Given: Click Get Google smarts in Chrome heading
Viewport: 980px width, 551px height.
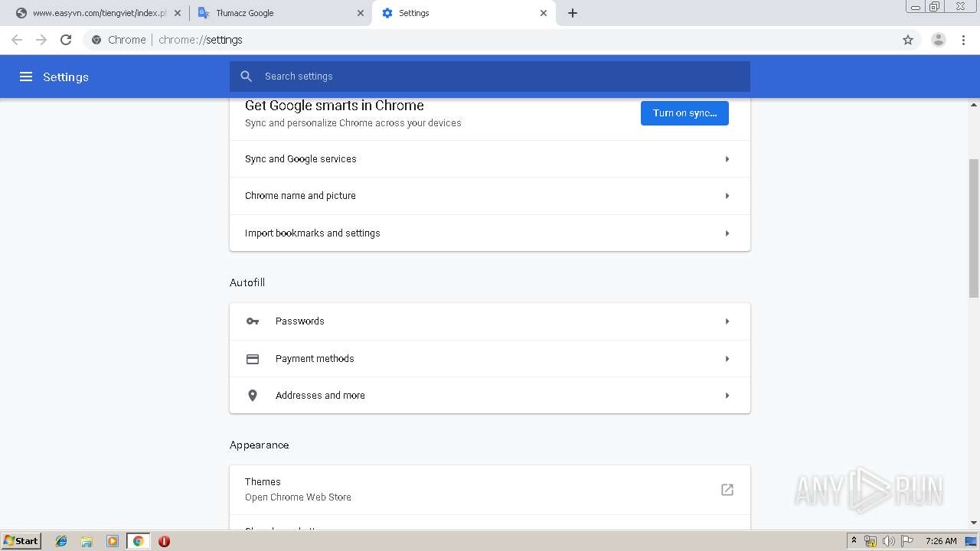Looking at the screenshot, I should coord(335,106).
